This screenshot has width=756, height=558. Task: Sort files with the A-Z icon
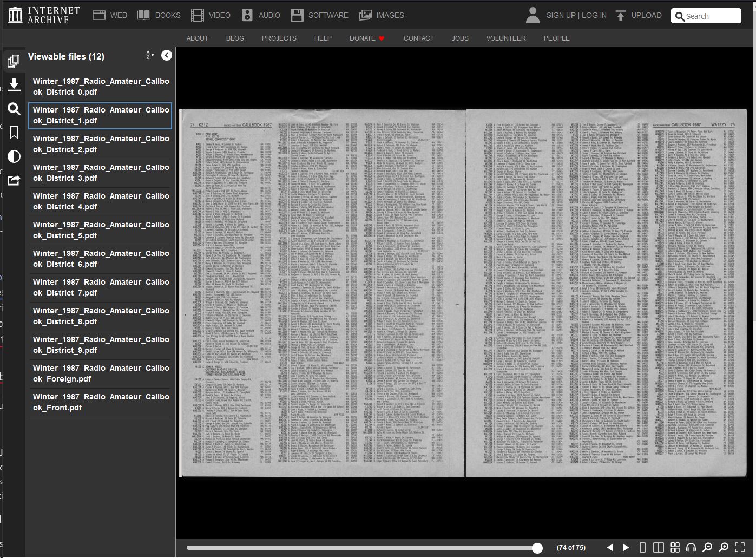[x=149, y=55]
